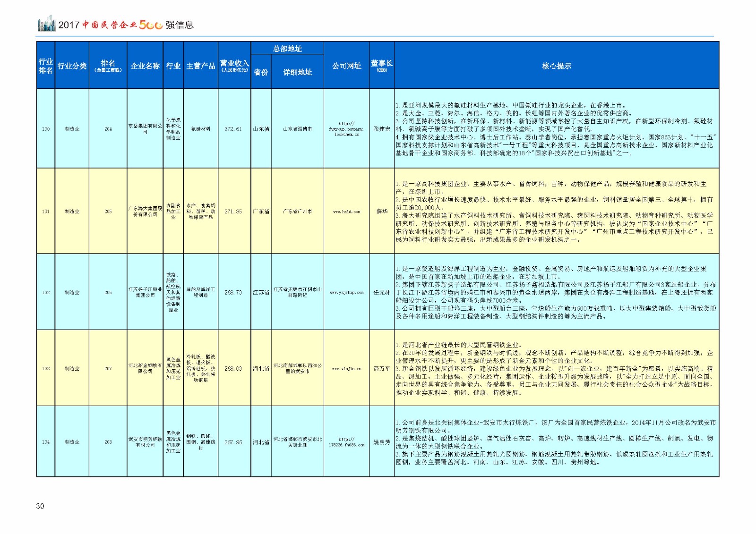Click province cell '江苏省'

pyautogui.click(x=261, y=293)
